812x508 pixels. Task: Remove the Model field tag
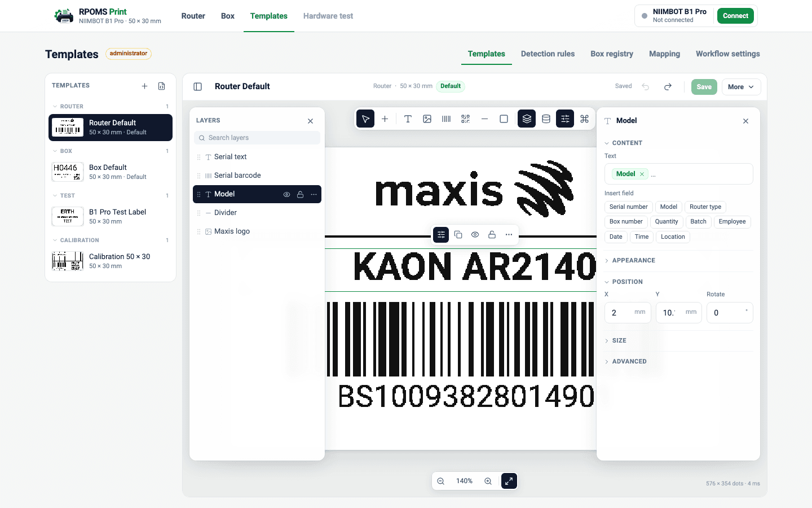pos(642,174)
